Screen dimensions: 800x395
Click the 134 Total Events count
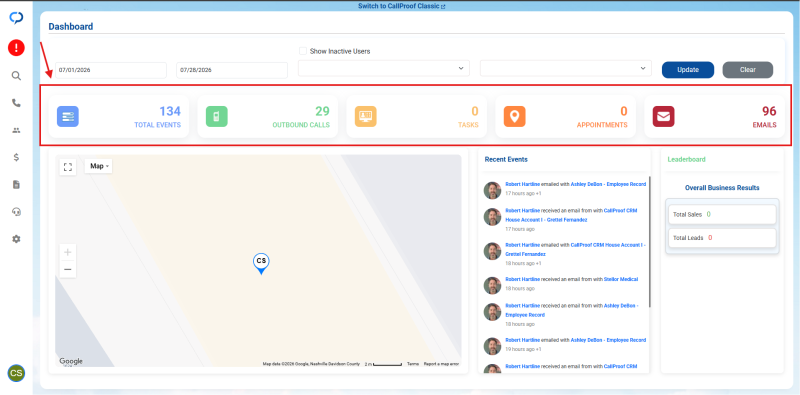(x=170, y=111)
